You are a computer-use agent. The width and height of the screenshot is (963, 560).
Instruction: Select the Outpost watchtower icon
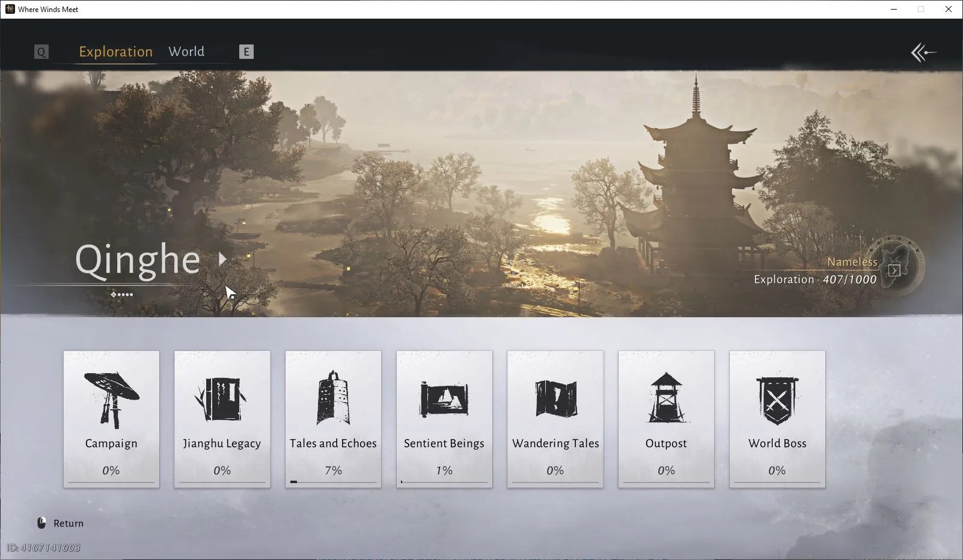(x=666, y=398)
